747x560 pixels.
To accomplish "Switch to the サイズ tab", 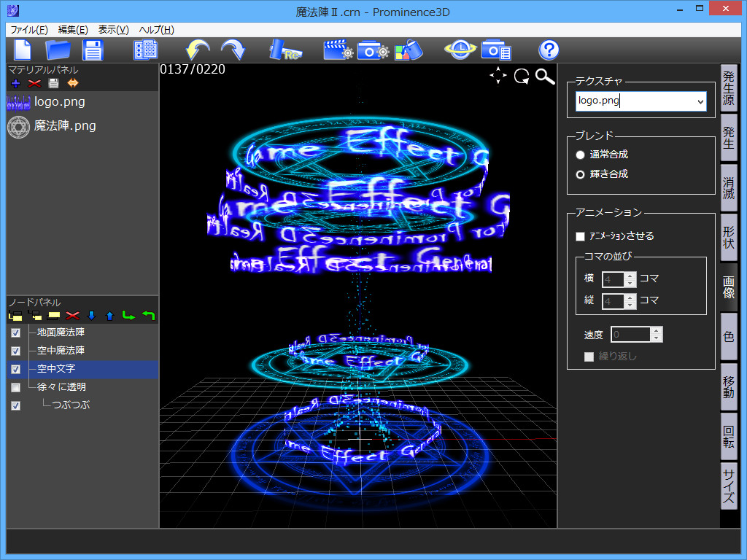I will click(729, 486).
